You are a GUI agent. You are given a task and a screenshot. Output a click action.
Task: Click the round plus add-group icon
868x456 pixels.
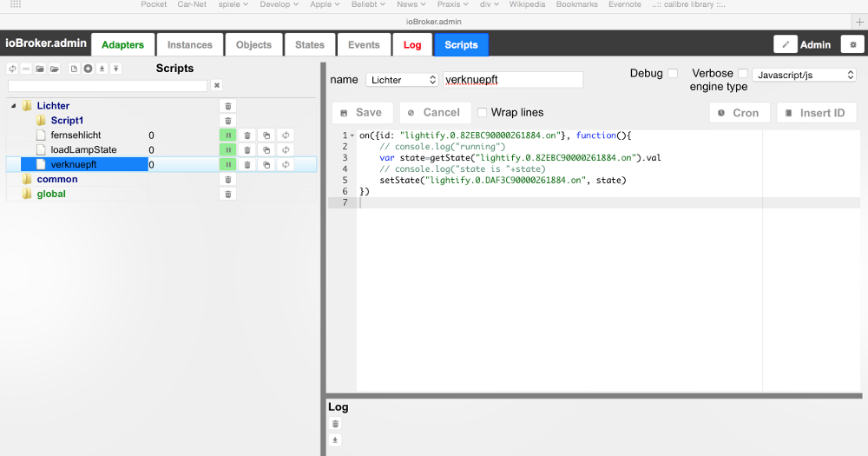(88, 69)
